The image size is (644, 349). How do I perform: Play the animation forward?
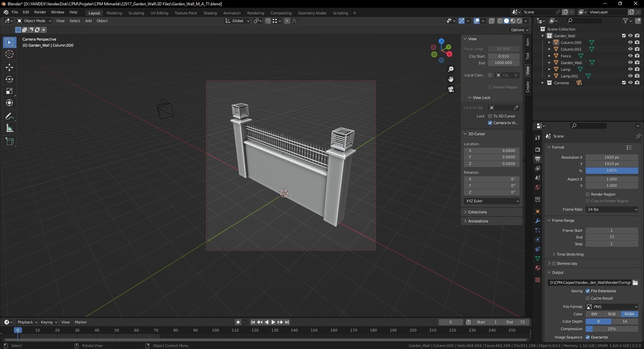click(273, 322)
